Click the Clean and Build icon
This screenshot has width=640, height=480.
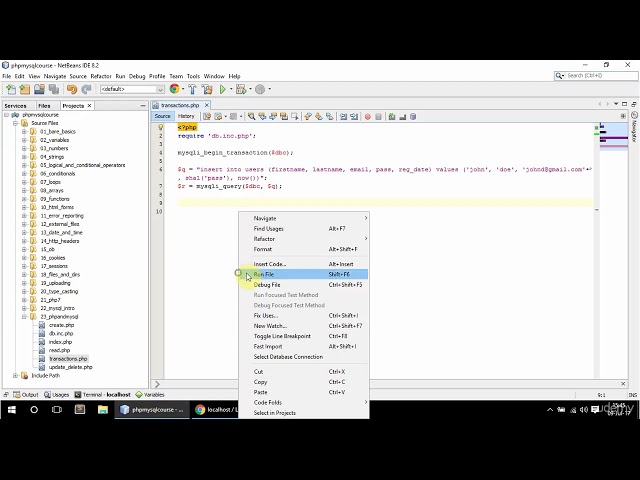tap(207, 89)
